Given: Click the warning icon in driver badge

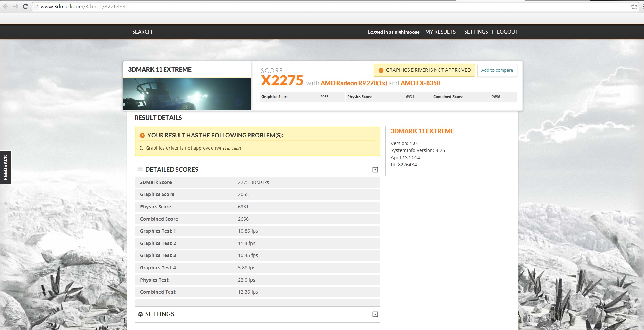Looking at the screenshot, I should [381, 70].
